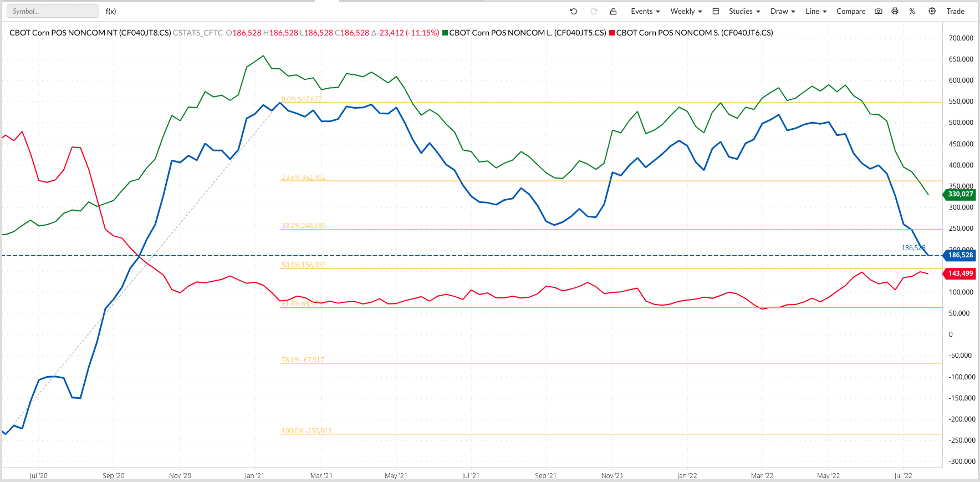Click green NONCOM L. legend swatch
The image size is (980, 482).
click(445, 33)
